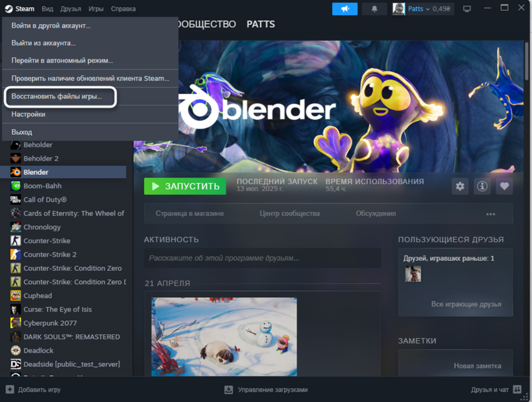Click the friend avatar under Друзей, игравших раньше

click(x=413, y=274)
